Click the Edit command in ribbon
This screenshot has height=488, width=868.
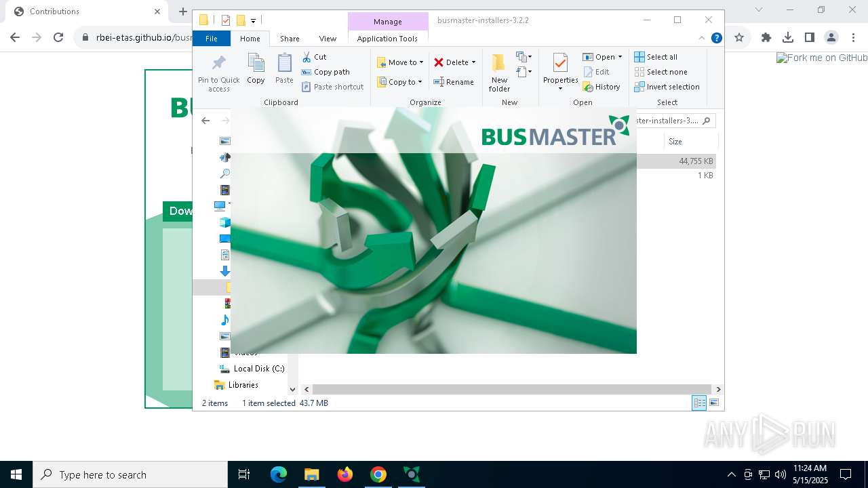(596, 72)
